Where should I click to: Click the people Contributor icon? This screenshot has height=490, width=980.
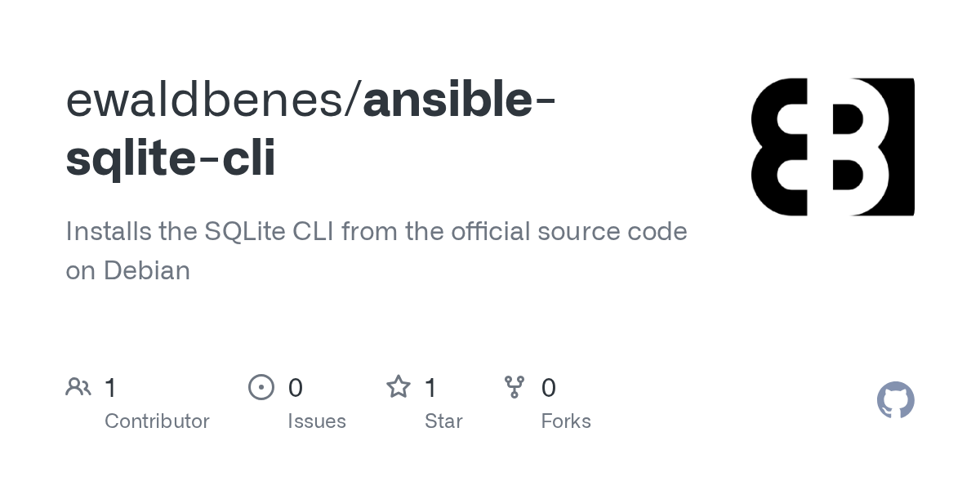tap(78, 387)
